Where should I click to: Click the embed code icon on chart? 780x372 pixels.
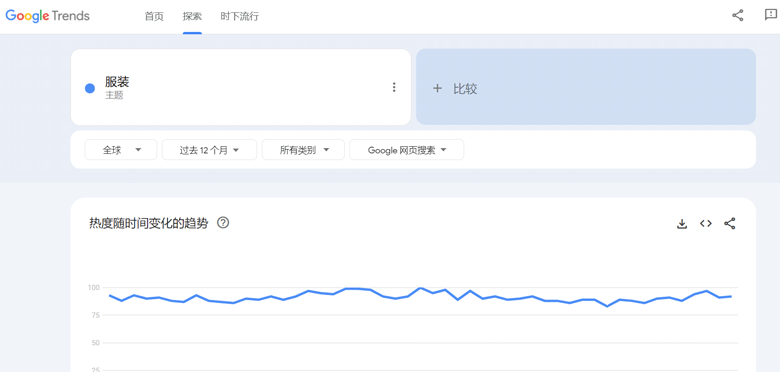[x=706, y=224]
